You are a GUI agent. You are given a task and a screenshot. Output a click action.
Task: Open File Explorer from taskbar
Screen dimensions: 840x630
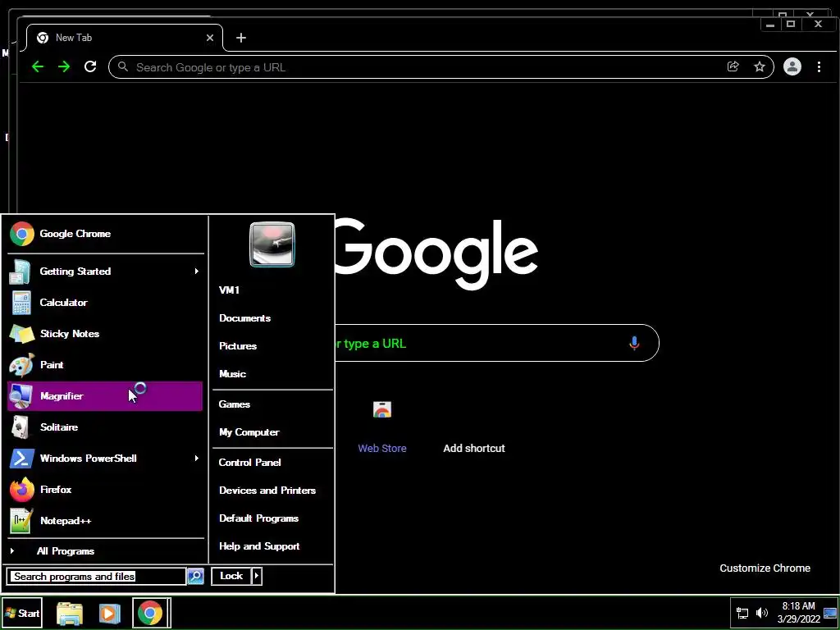pos(70,614)
